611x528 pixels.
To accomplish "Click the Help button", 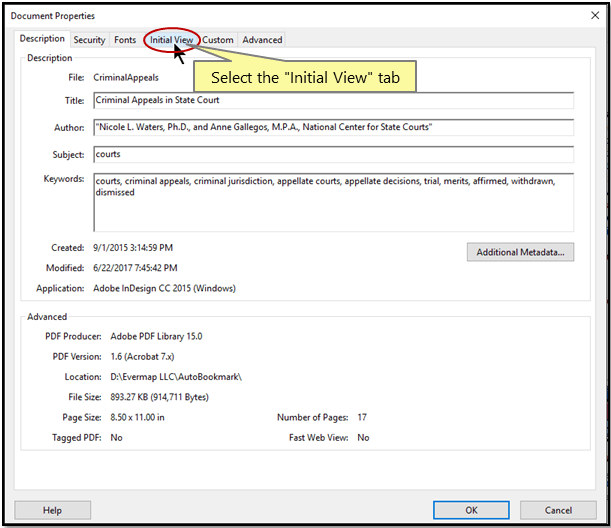I will tap(53, 510).
